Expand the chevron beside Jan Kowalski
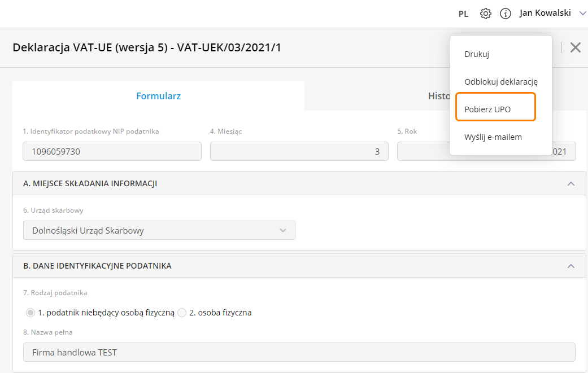The image size is (588, 373). (x=583, y=13)
